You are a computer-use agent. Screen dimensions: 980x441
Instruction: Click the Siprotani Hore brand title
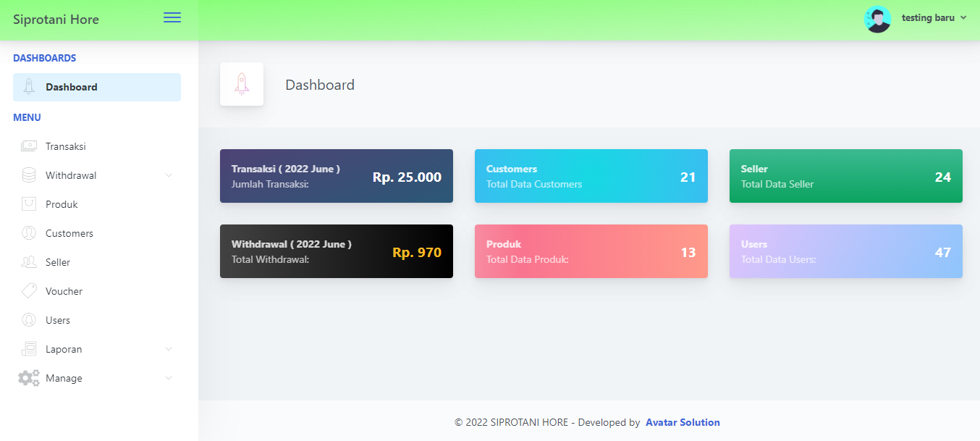click(x=56, y=20)
